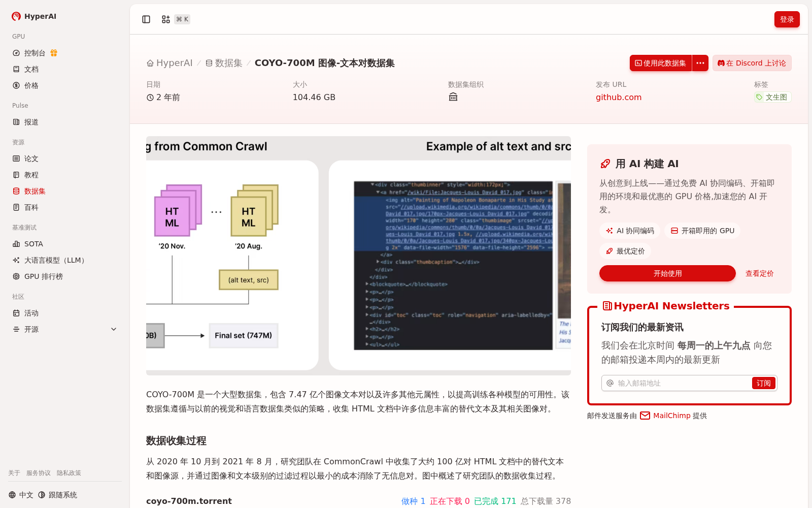This screenshot has height=508, width=812.
Task: Click the 订阅 subscribe button
Action: point(763,383)
